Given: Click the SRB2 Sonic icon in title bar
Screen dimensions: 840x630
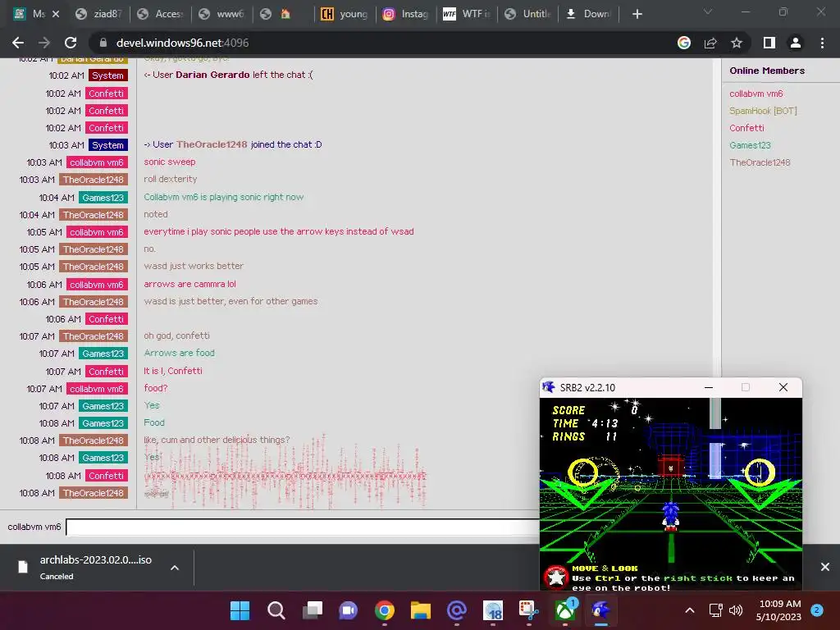Looking at the screenshot, I should (548, 387).
